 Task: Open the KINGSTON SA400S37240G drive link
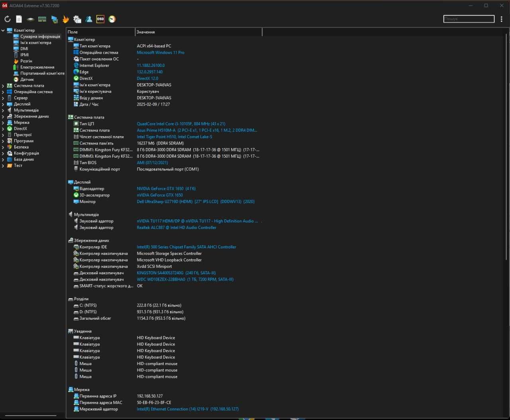coord(176,273)
